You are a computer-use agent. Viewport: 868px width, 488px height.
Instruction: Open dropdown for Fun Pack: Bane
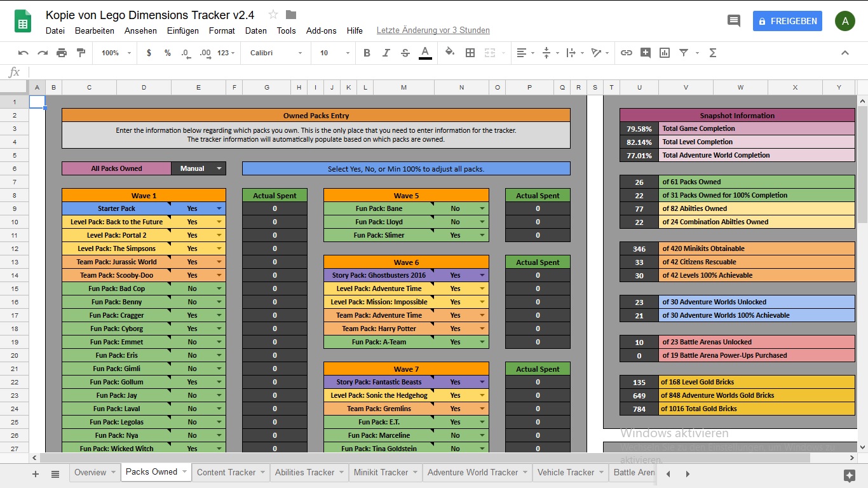pos(482,208)
